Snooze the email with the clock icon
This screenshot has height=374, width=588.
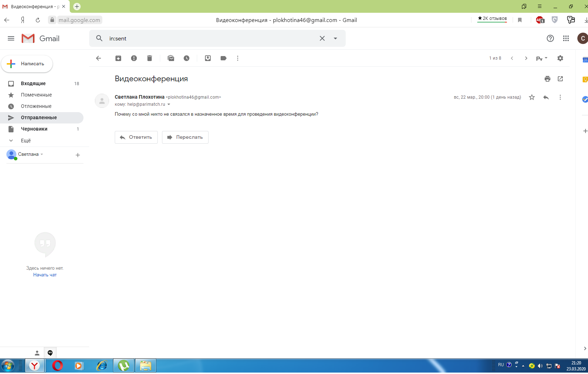coord(187,58)
